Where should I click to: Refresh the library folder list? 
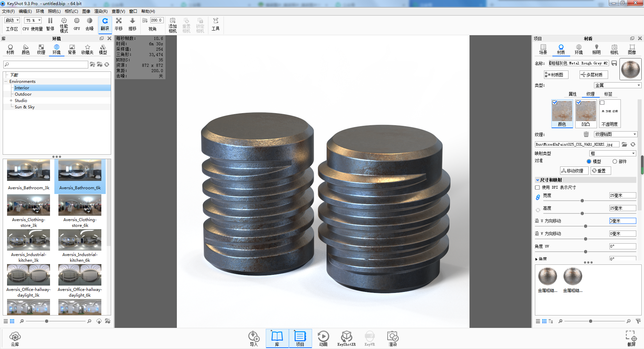(x=107, y=64)
